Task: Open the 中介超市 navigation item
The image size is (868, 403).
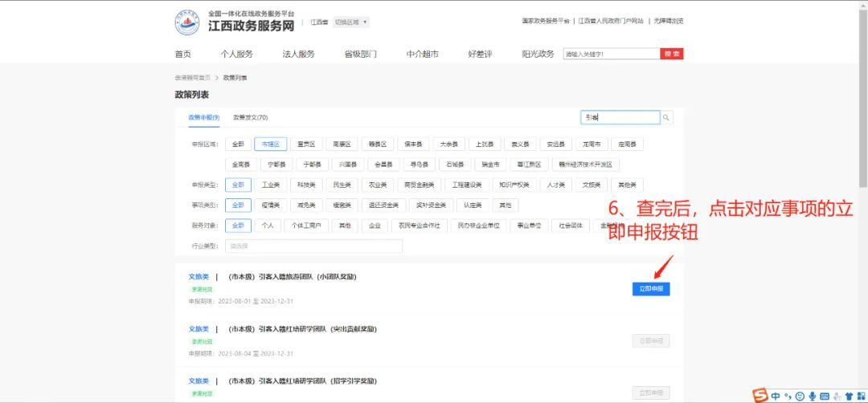Action: point(423,54)
